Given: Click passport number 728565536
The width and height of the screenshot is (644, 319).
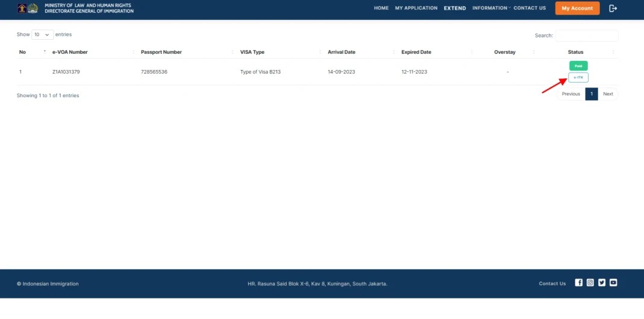Looking at the screenshot, I should click(x=154, y=72).
